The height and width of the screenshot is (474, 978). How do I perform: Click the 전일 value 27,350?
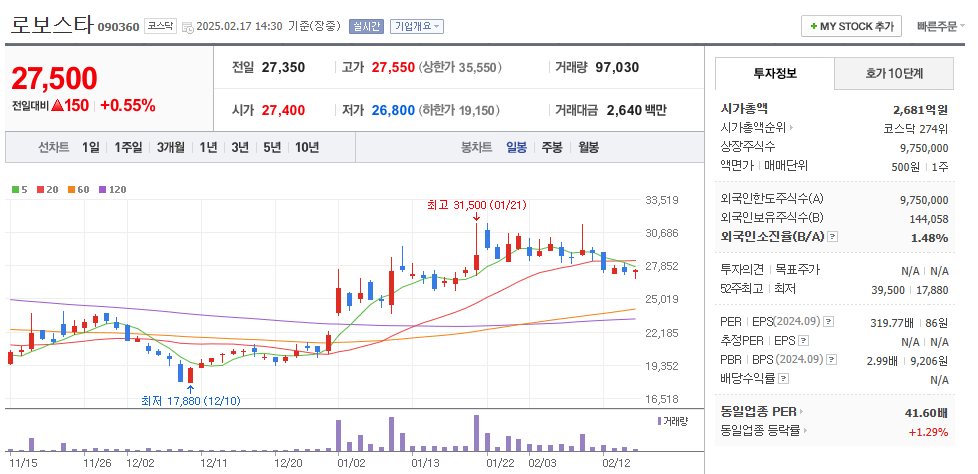click(283, 67)
